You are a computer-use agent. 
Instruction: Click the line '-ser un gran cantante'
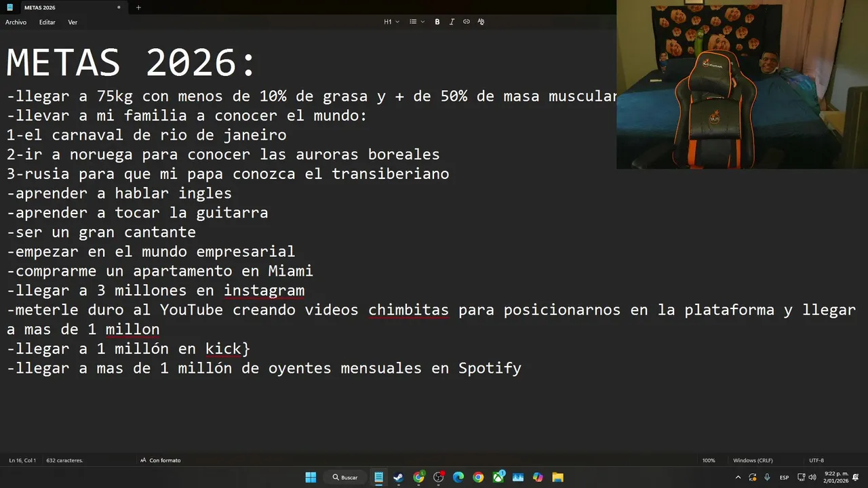(x=101, y=232)
